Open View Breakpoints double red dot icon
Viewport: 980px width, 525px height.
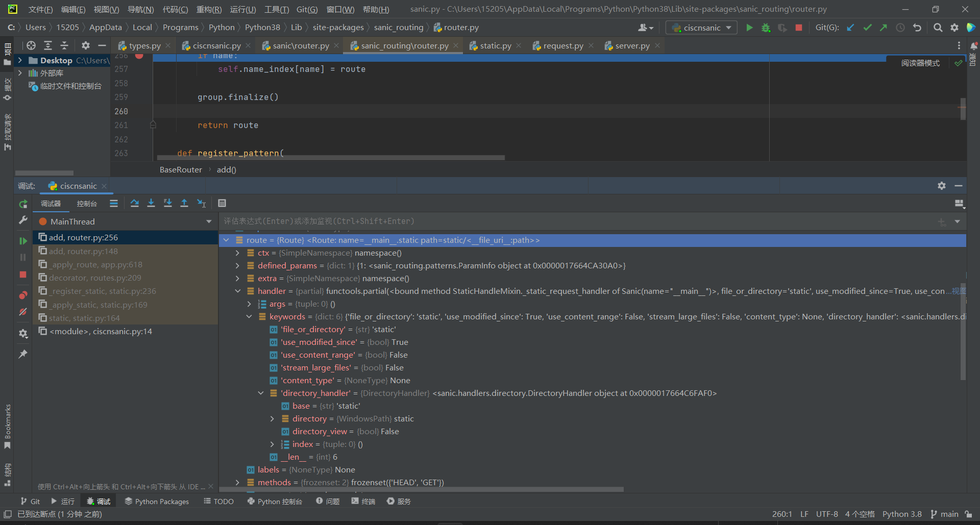pos(23,295)
